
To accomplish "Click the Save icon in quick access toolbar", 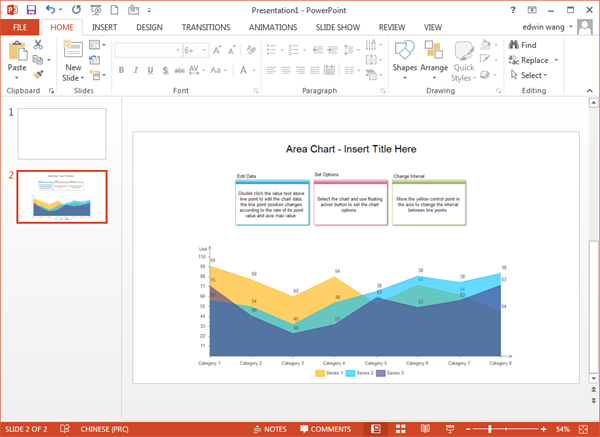I will click(x=30, y=9).
